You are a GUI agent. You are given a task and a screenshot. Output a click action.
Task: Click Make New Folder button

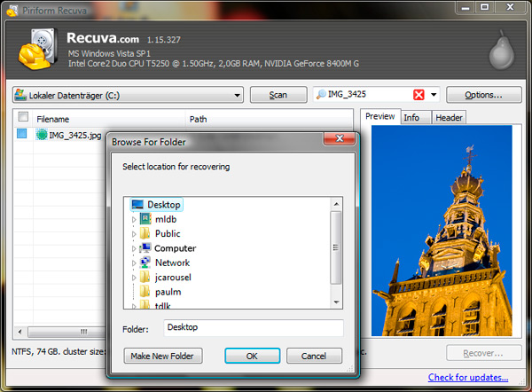coord(163,356)
